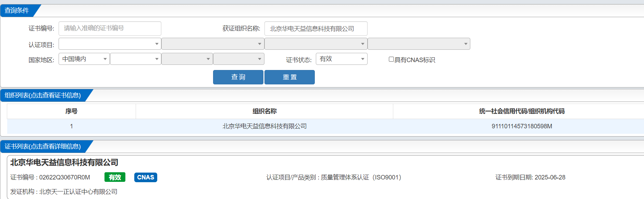Click 北京华电天益信息科技有限公司 in the organization table row
This screenshot has height=199, width=644.
tap(264, 126)
